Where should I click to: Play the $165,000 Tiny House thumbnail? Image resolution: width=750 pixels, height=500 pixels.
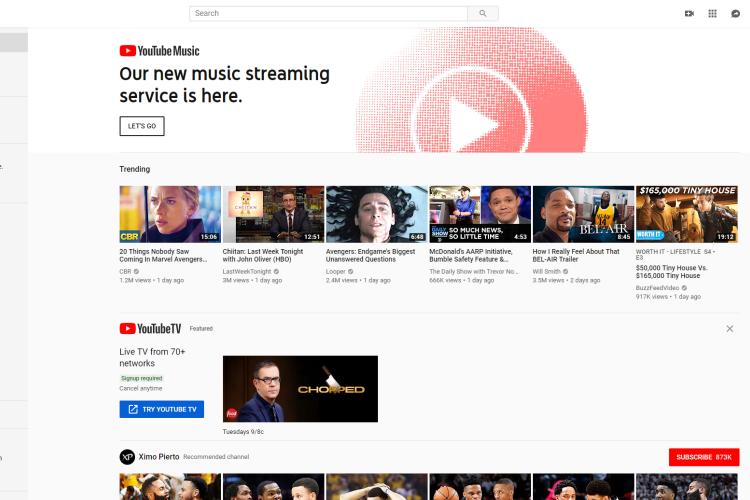click(686, 214)
